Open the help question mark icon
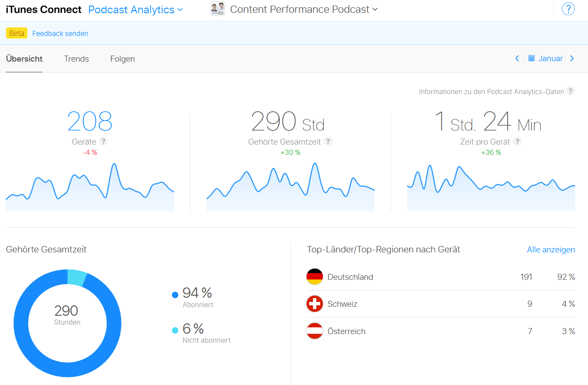 click(x=568, y=9)
